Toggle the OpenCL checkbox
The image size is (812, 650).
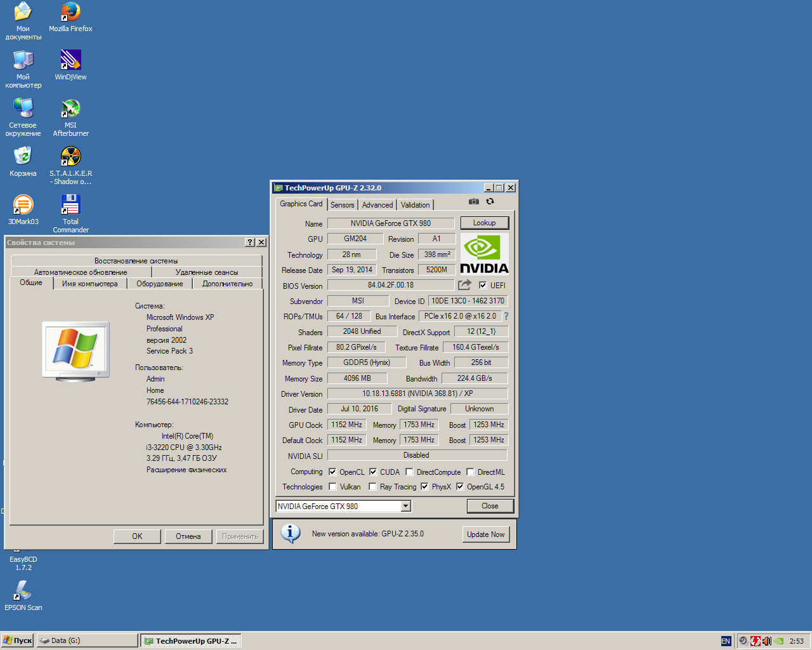tap(332, 472)
